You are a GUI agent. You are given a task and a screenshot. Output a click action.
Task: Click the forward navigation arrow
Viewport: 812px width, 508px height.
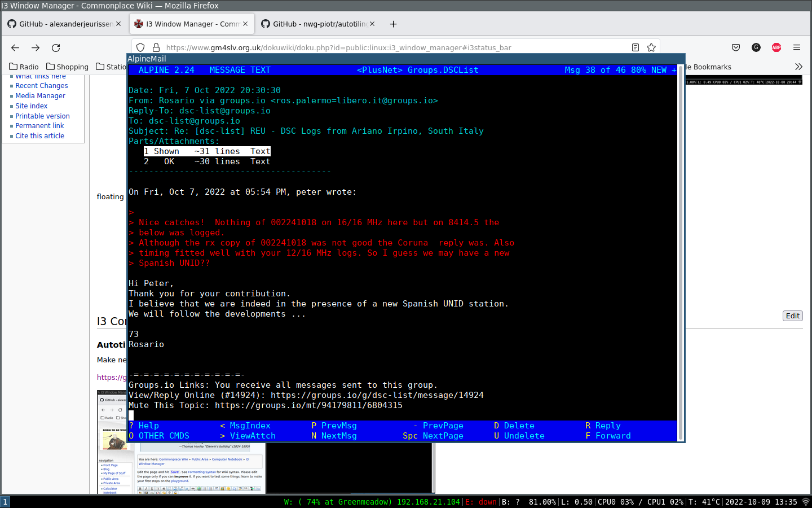click(35, 47)
